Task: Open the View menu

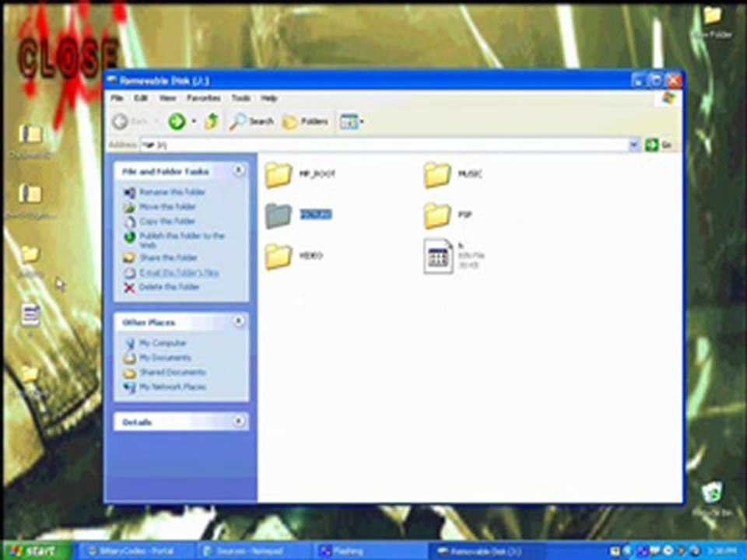Action: 167,98
